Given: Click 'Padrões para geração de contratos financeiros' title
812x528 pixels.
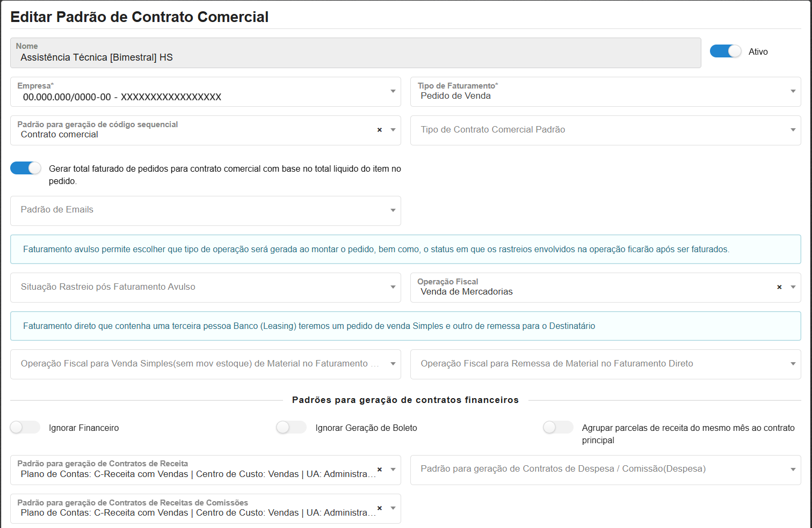Looking at the screenshot, I should point(405,400).
